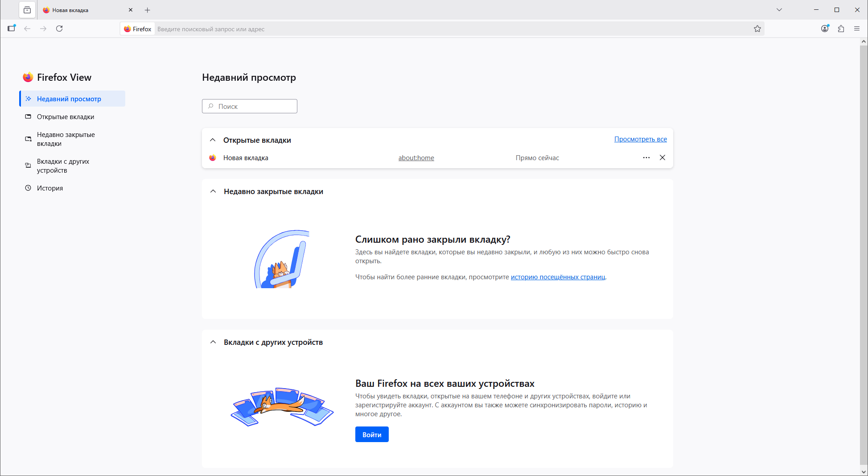Image resolution: width=868 pixels, height=476 pixels.
Task: Open the application hamburger menu
Action: click(x=856, y=29)
